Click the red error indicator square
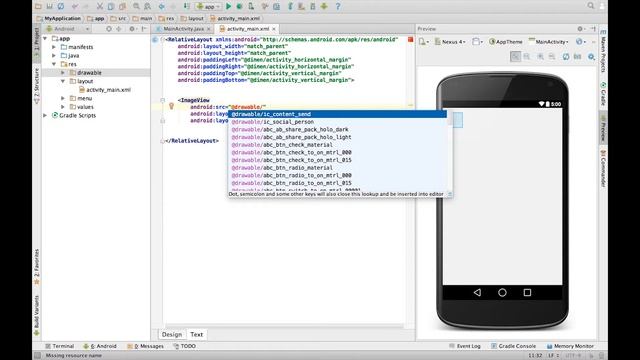640x360 pixels. pyautogui.click(x=411, y=39)
